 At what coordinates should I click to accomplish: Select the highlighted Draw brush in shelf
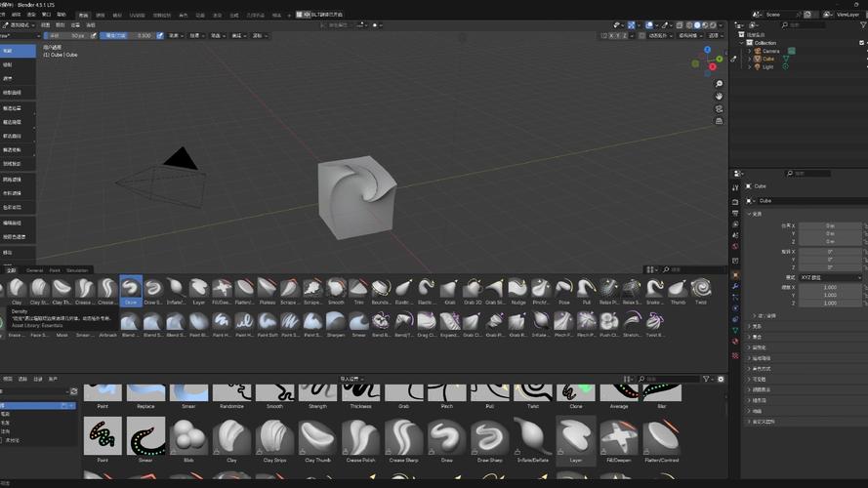[x=131, y=291]
